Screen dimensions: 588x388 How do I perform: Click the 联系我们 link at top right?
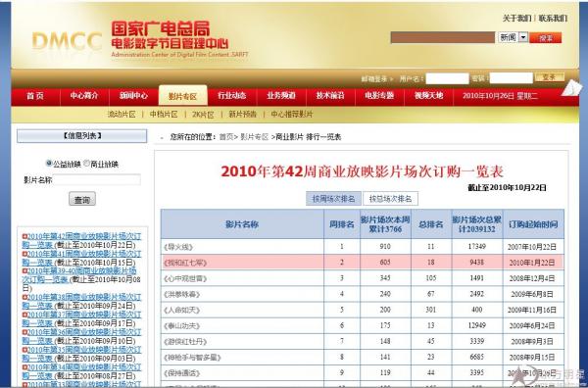553,18
